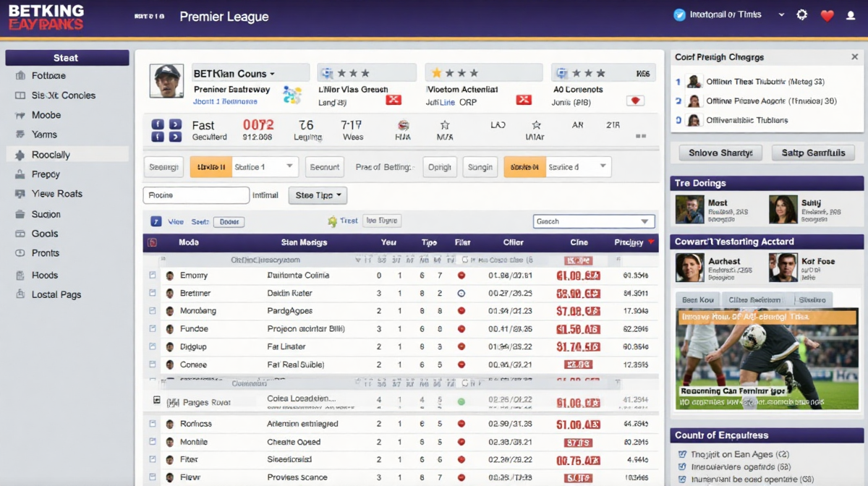Click the Prepoy lock icon in sidebar
The image size is (868, 486).
[x=20, y=174]
